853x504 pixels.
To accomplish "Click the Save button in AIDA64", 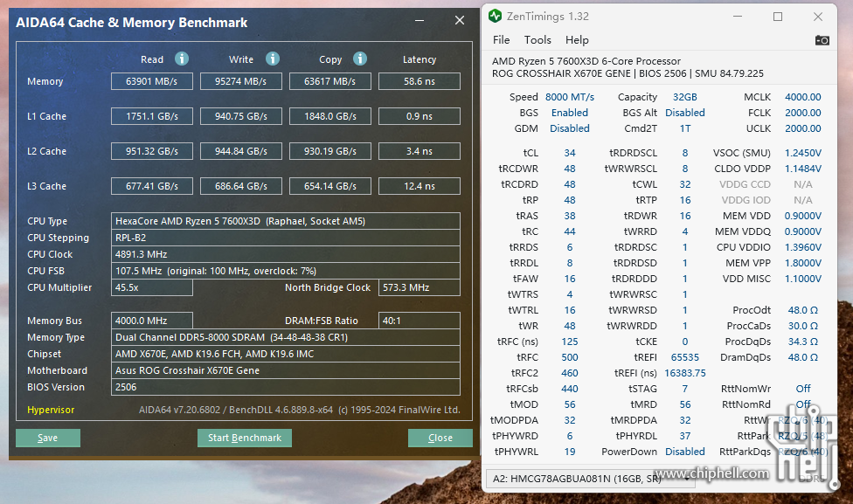I will click(48, 438).
